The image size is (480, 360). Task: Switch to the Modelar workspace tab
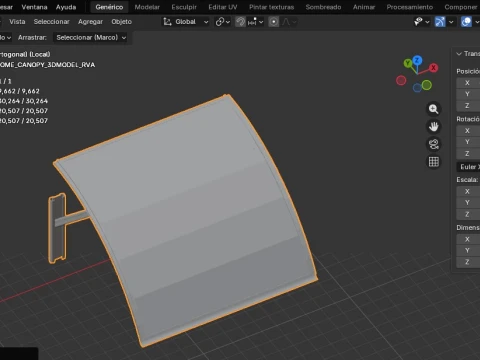coord(147,7)
